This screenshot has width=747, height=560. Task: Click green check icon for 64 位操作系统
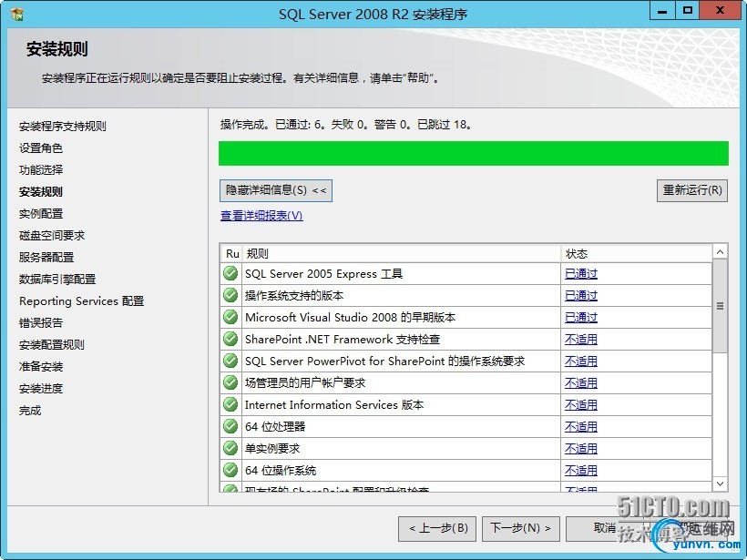tap(230, 471)
